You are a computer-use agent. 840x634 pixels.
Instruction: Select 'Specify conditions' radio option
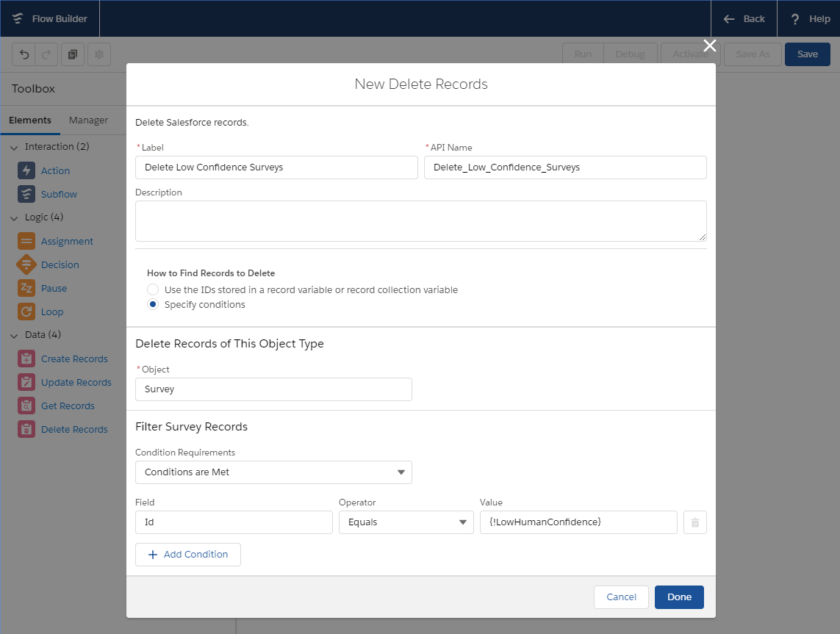point(153,305)
